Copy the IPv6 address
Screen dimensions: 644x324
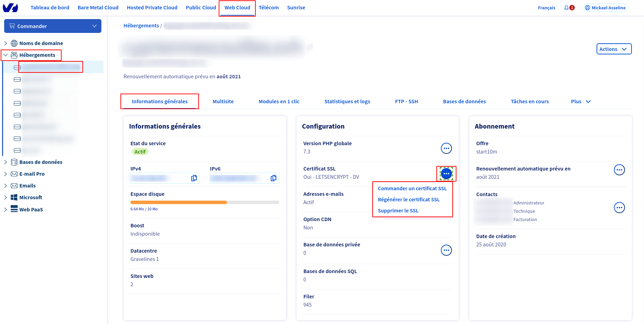point(274,178)
